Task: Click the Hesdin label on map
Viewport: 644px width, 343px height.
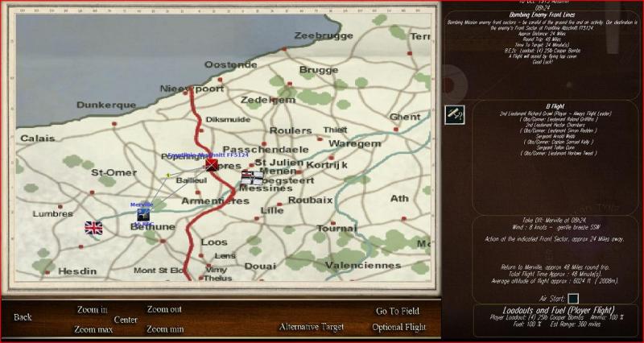Action: click(x=77, y=271)
